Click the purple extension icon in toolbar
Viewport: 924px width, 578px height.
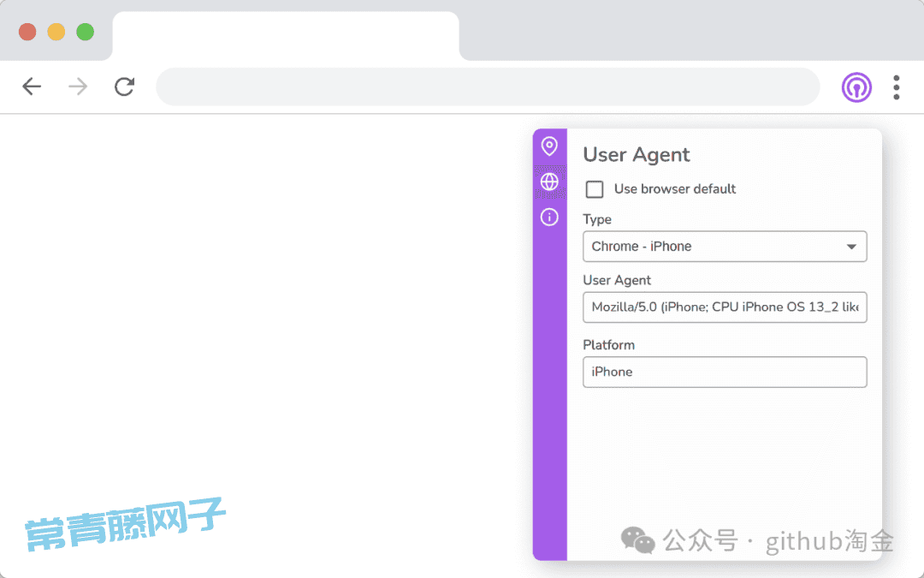[856, 87]
